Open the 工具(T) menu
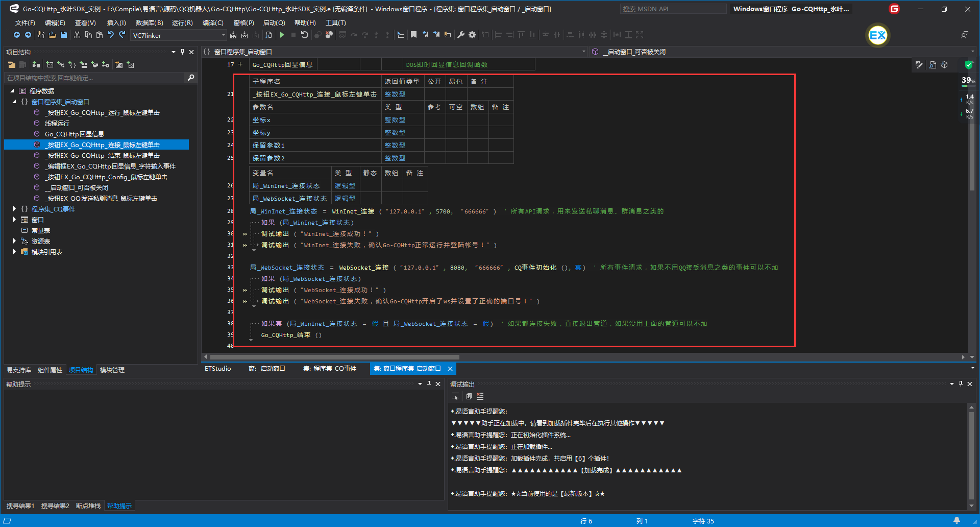This screenshot has height=527, width=980. 336,23
